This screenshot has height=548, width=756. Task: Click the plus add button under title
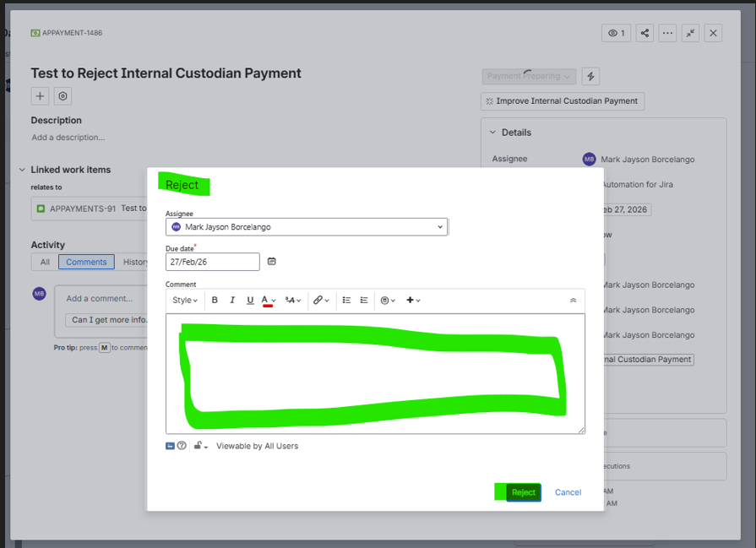coord(40,96)
